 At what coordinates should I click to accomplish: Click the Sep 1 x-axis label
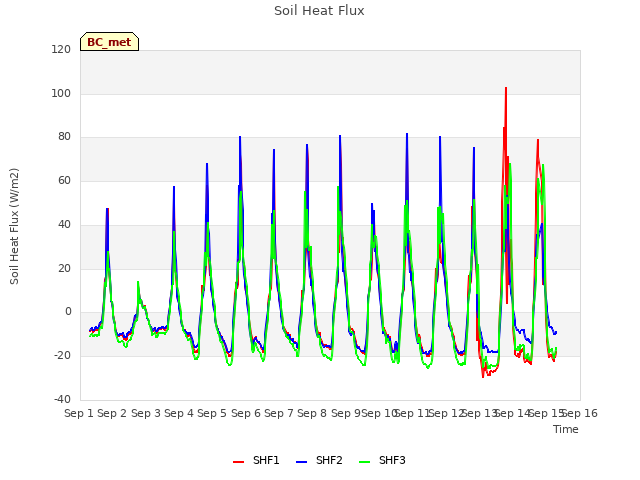(79, 413)
